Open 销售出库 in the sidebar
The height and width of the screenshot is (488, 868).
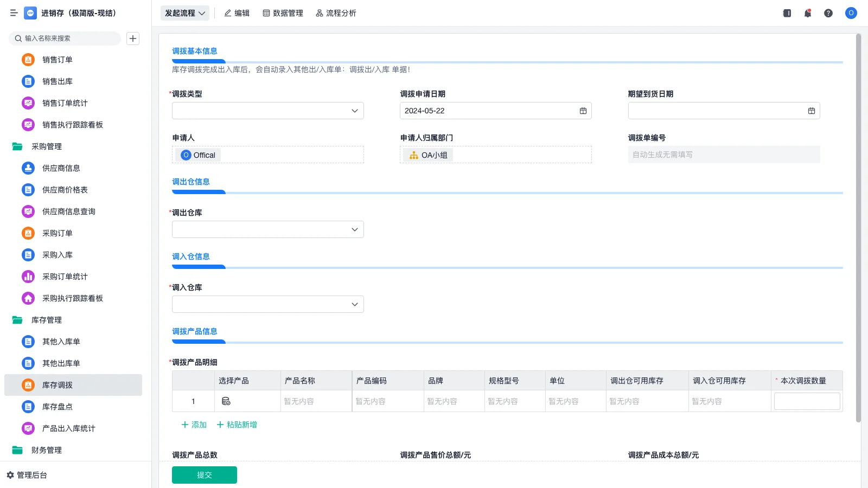(x=73, y=81)
